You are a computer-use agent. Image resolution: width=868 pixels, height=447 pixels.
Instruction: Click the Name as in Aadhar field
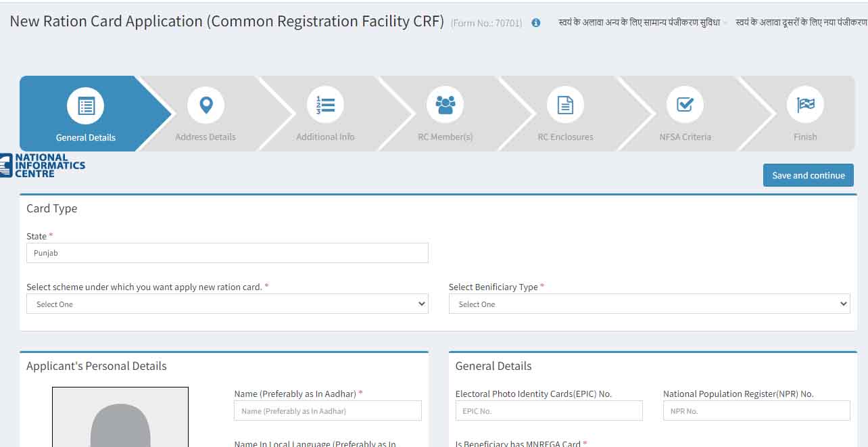pyautogui.click(x=328, y=410)
